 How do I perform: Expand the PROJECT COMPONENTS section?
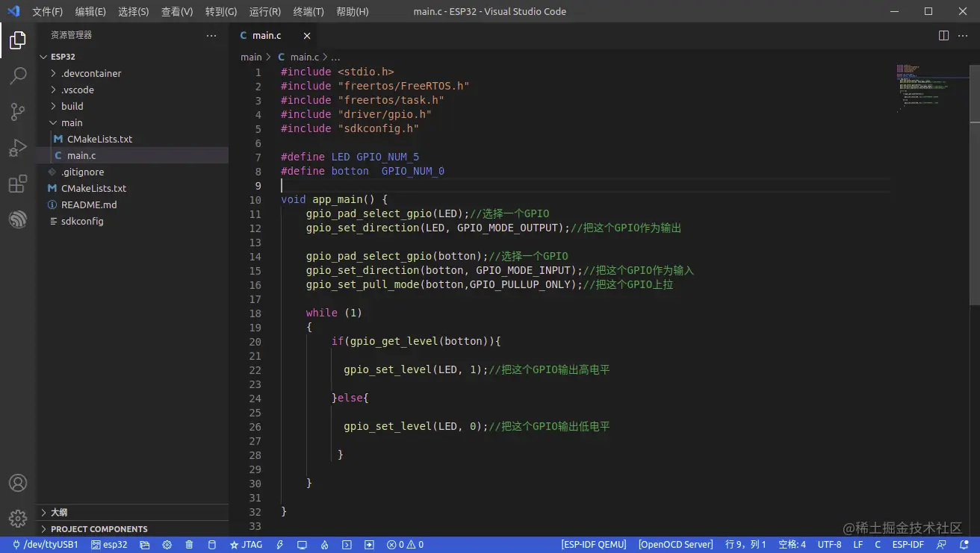click(132, 528)
